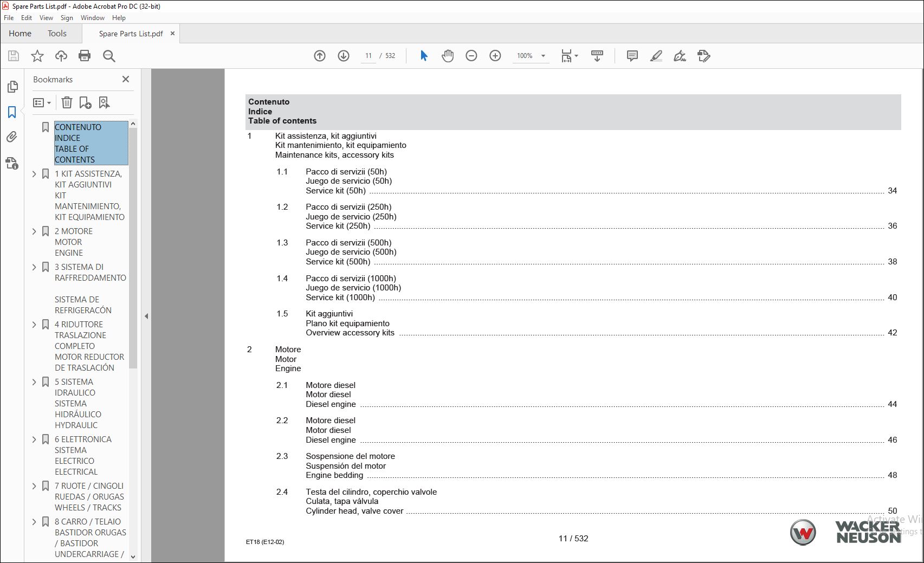Select the 2 MOTORE MOTOR ENGINE bookmark
The height and width of the screenshot is (563, 924).
(x=74, y=242)
